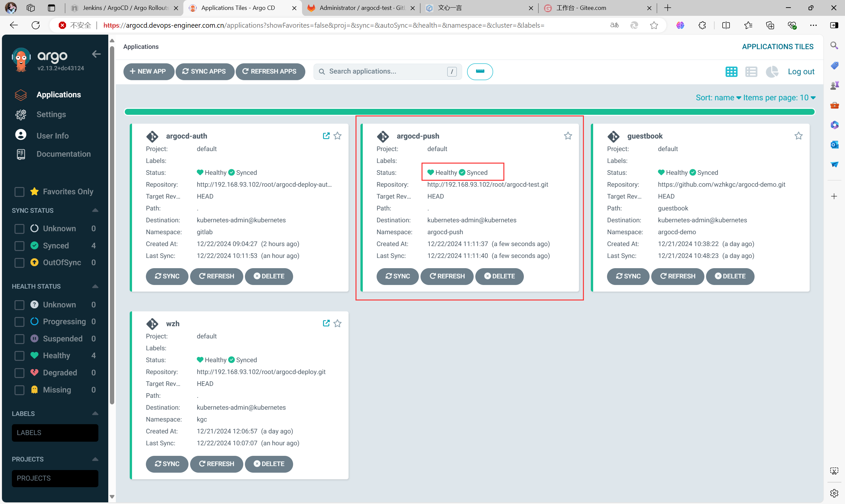Favorite the argocd-push application star
Screen dimensions: 845x504
[568, 136]
